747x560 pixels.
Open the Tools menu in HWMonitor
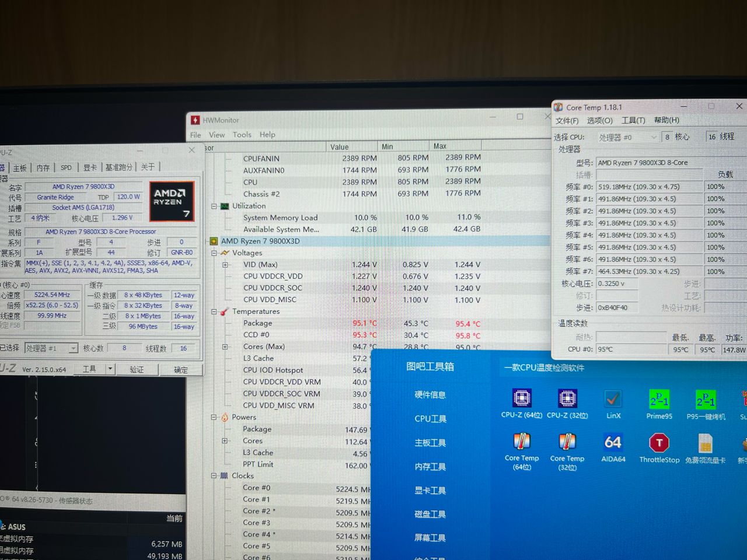(242, 134)
